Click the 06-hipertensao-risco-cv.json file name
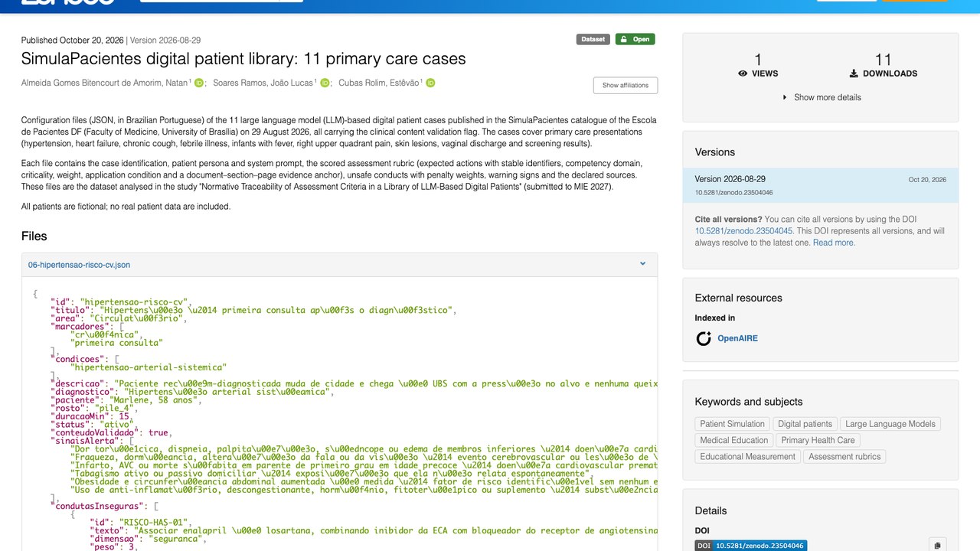 [79, 265]
